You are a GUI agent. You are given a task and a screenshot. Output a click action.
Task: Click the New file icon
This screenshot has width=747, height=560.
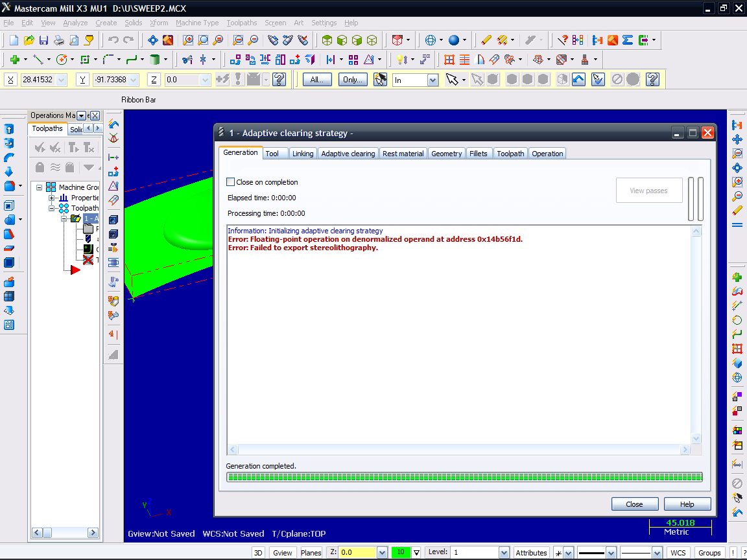(x=14, y=40)
